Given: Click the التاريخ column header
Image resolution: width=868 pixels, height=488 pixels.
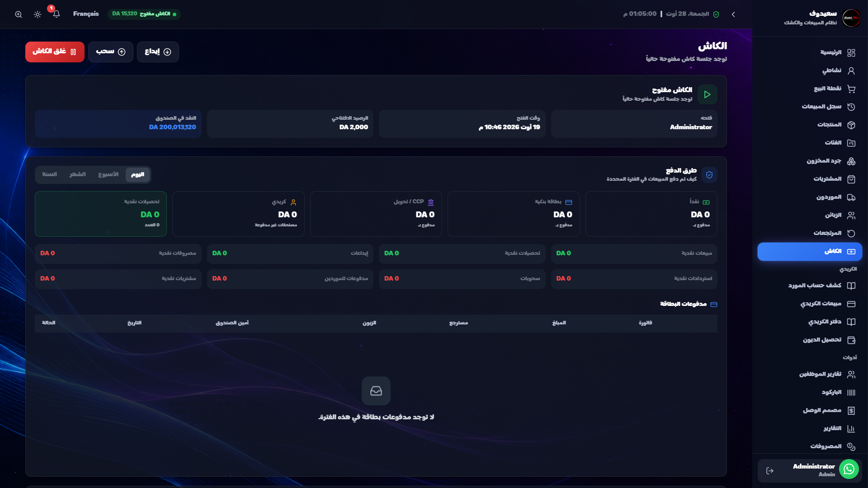Looking at the screenshot, I should click(x=134, y=323).
